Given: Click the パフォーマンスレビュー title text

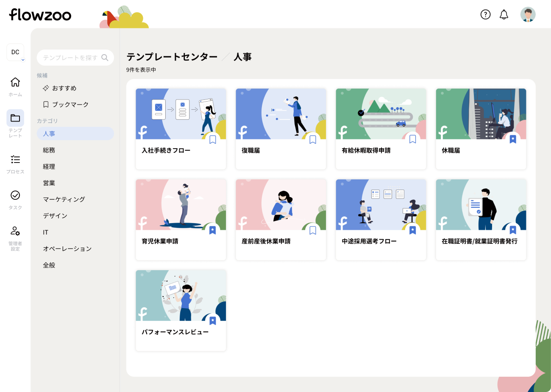Looking at the screenshot, I should (175, 332).
